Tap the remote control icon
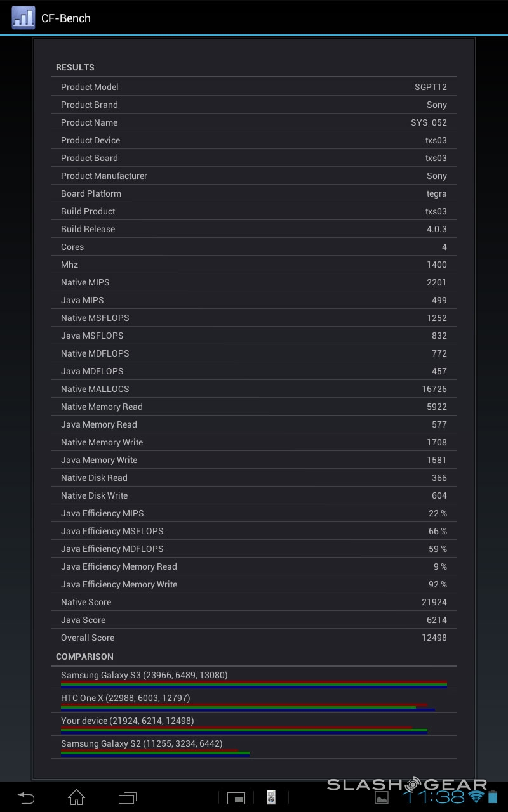Screen dimensions: 508x812 coord(271,797)
